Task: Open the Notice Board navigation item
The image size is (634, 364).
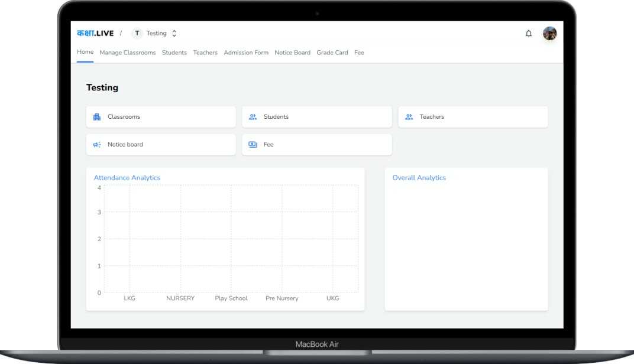Action: (x=292, y=52)
